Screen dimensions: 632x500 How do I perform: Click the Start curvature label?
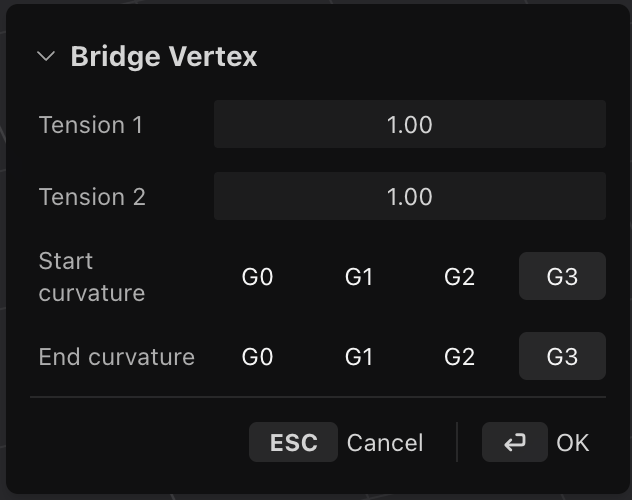click(x=92, y=276)
